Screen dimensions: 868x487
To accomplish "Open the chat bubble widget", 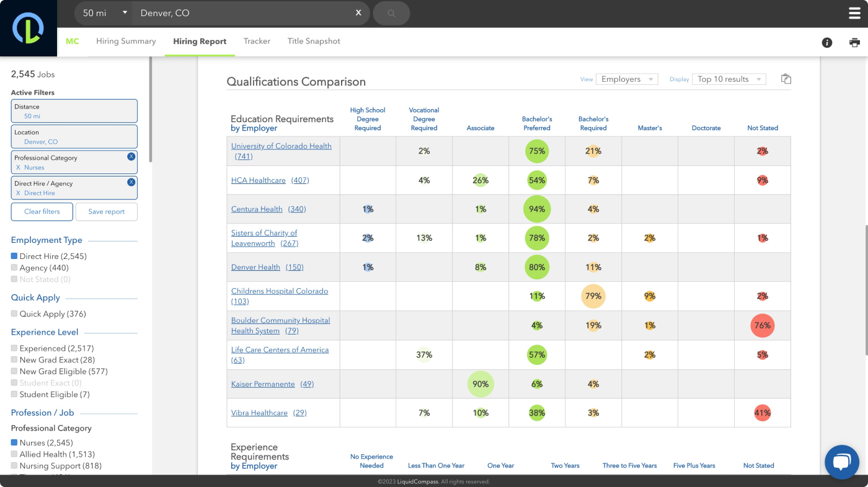I will 841,462.
